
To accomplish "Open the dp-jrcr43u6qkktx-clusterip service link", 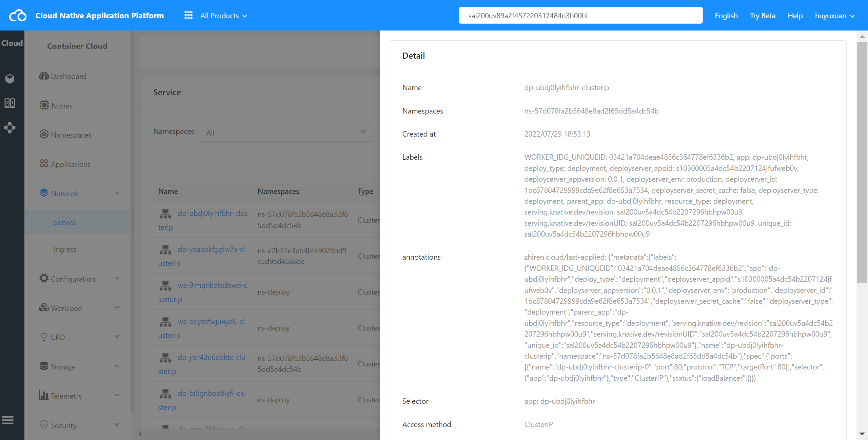I will coord(202,364).
